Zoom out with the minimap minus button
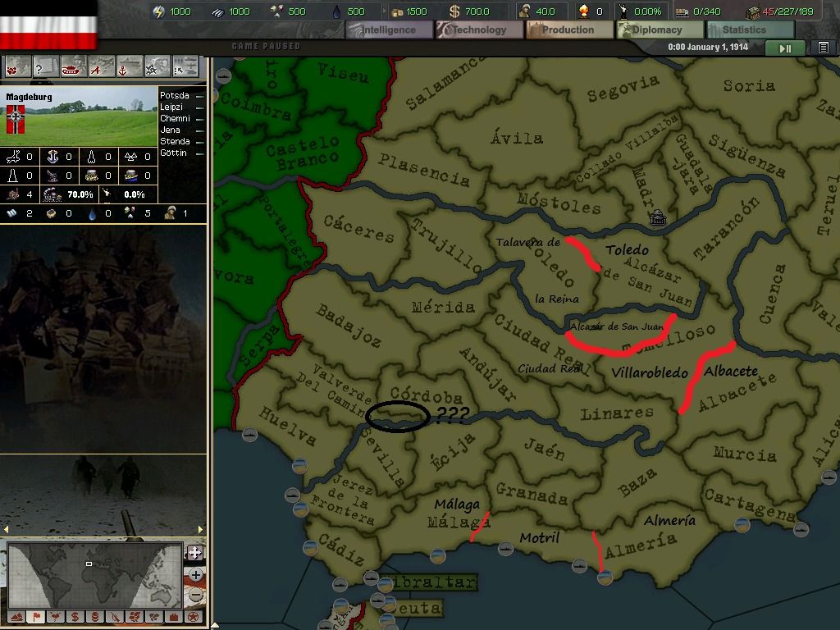Image resolution: width=840 pixels, height=630 pixels. pyautogui.click(x=195, y=595)
